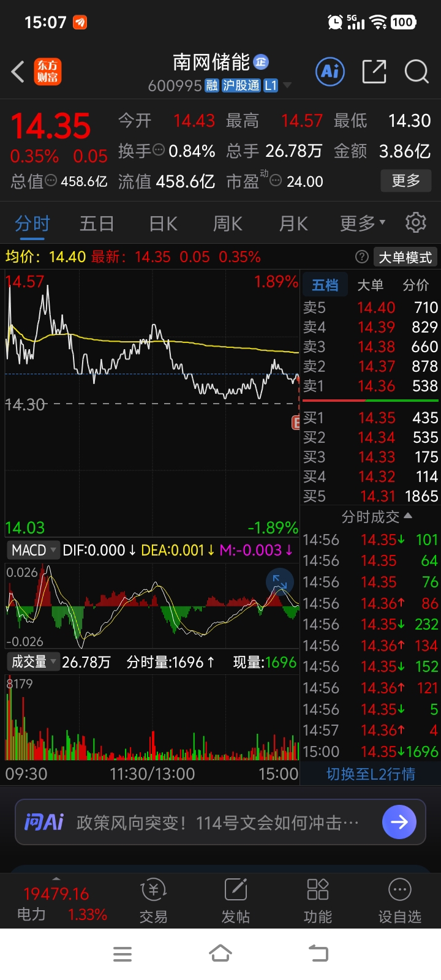
Task: Open search with magnifier icon
Action: 417,72
